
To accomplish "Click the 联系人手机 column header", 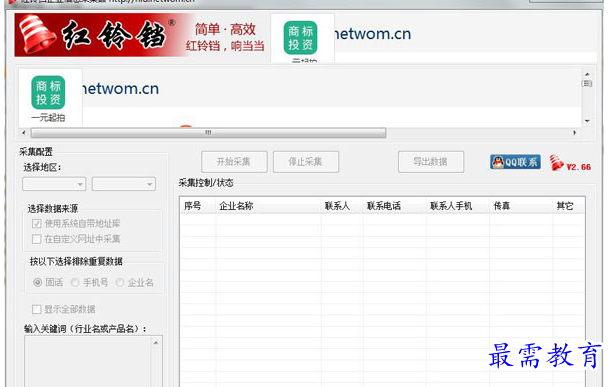I will (458, 206).
